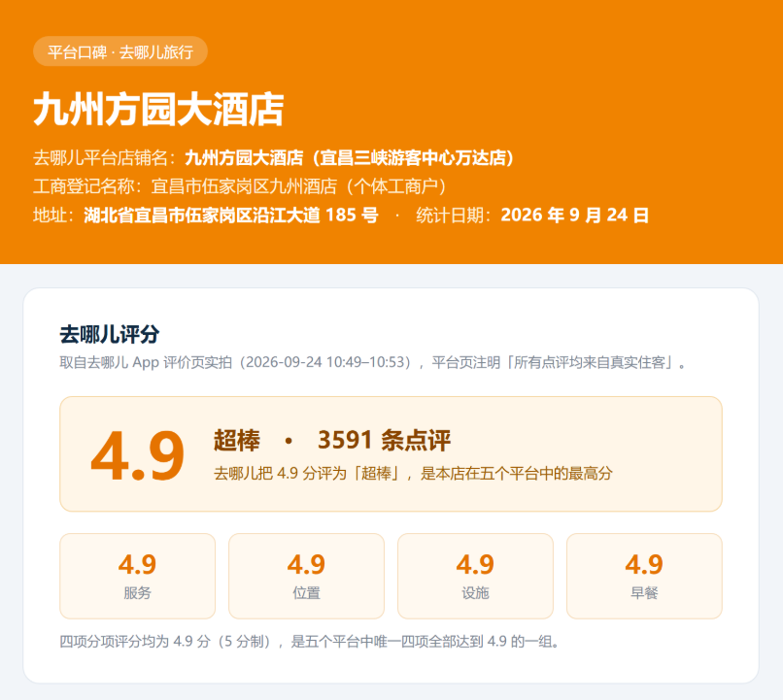This screenshot has width=783, height=700.
Task: Click the large 4.9 overall score
Action: click(137, 455)
